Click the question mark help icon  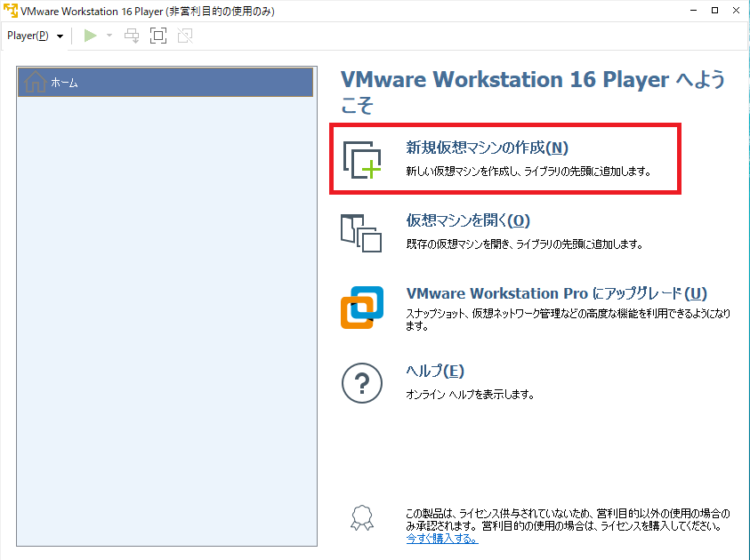362,383
